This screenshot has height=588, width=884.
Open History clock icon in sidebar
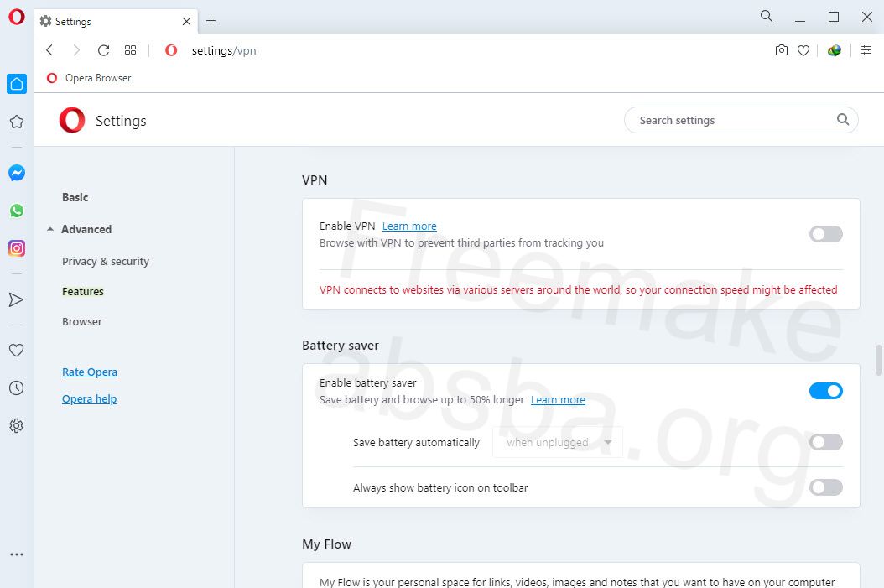(16, 388)
